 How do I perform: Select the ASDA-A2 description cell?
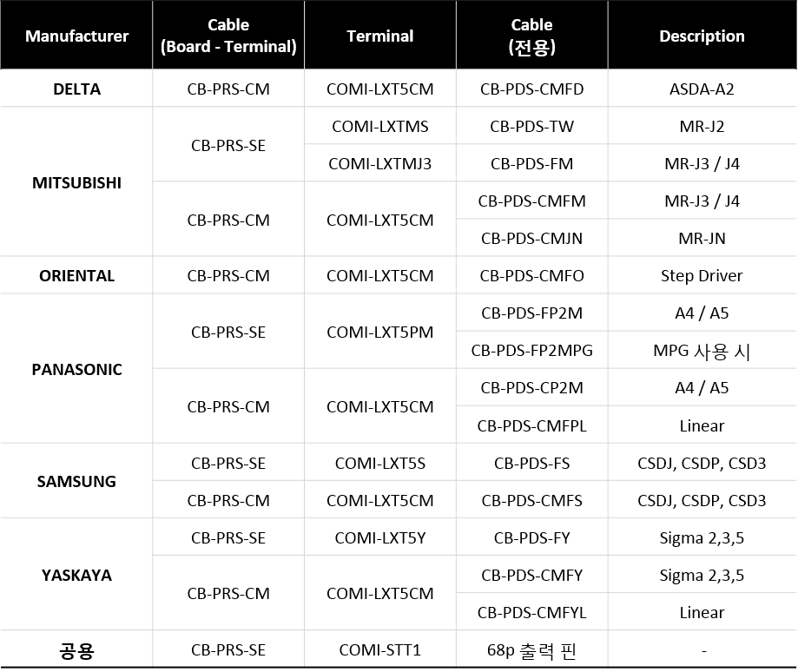pos(702,89)
